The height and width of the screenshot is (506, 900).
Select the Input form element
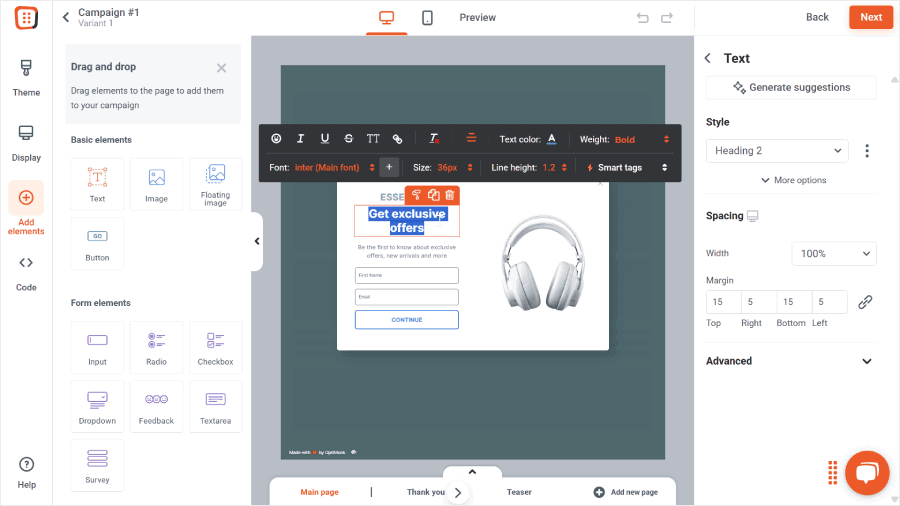[98, 348]
